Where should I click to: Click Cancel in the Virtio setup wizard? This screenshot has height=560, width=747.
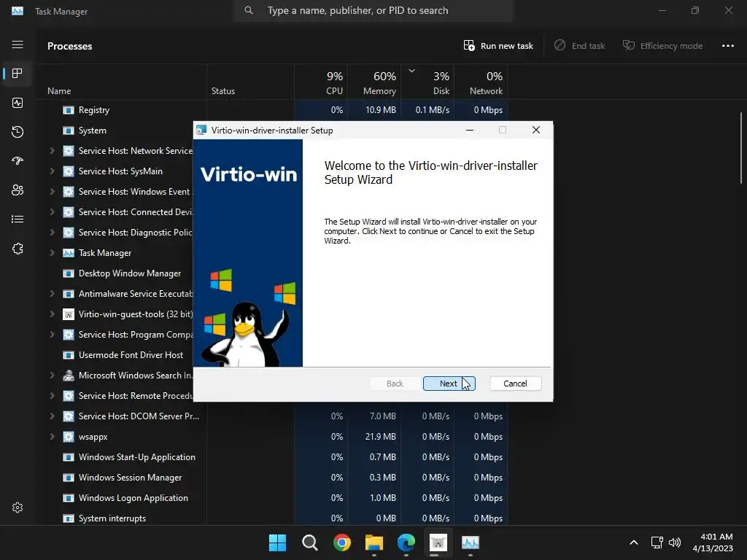click(515, 384)
